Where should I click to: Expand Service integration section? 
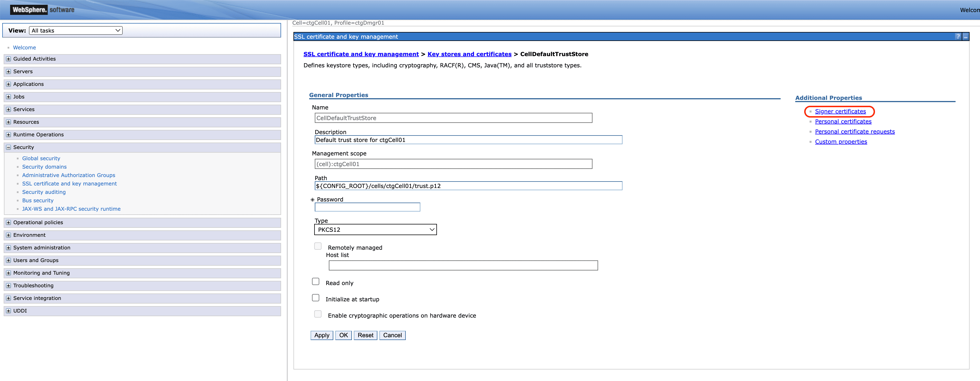click(x=8, y=298)
